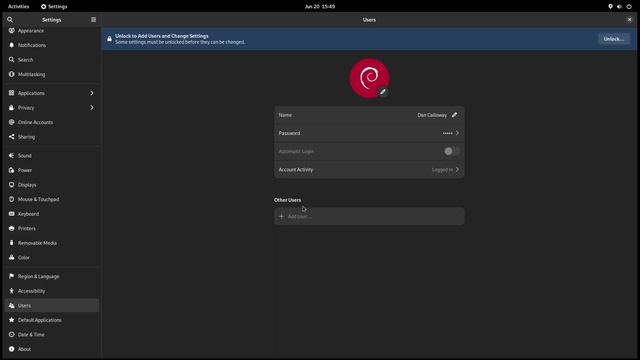Image resolution: width=640 pixels, height=360 pixels.
Task: Open the Activities overview
Action: 18,7
